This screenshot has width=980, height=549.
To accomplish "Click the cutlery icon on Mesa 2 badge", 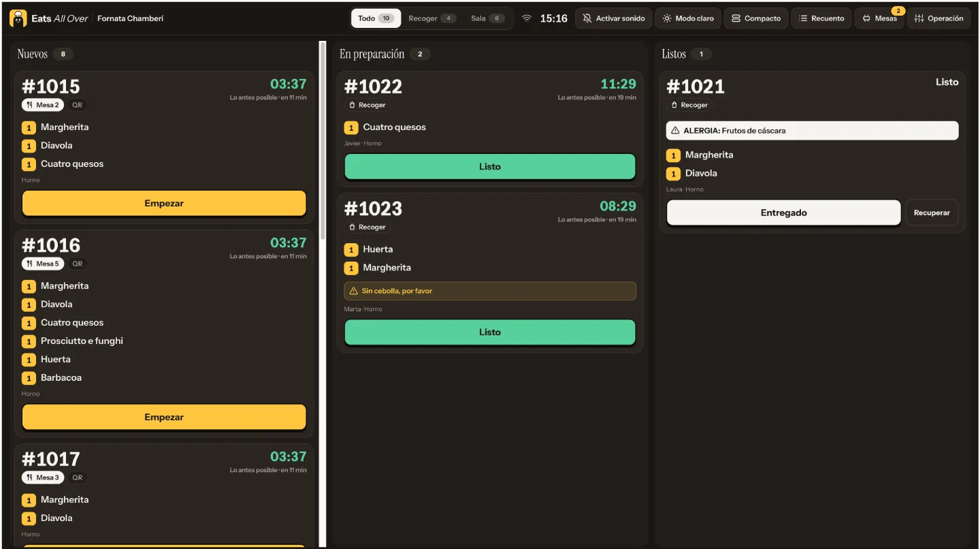I will tap(30, 105).
